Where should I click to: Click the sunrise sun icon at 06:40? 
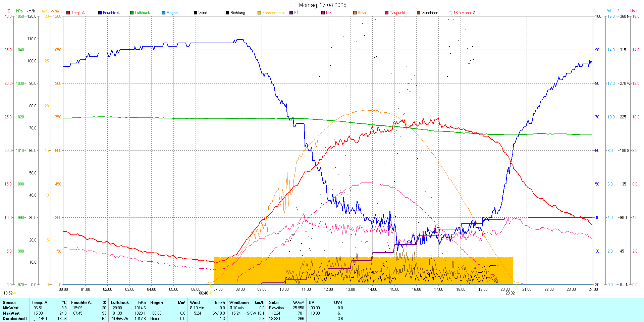pyautogui.click(x=210, y=293)
